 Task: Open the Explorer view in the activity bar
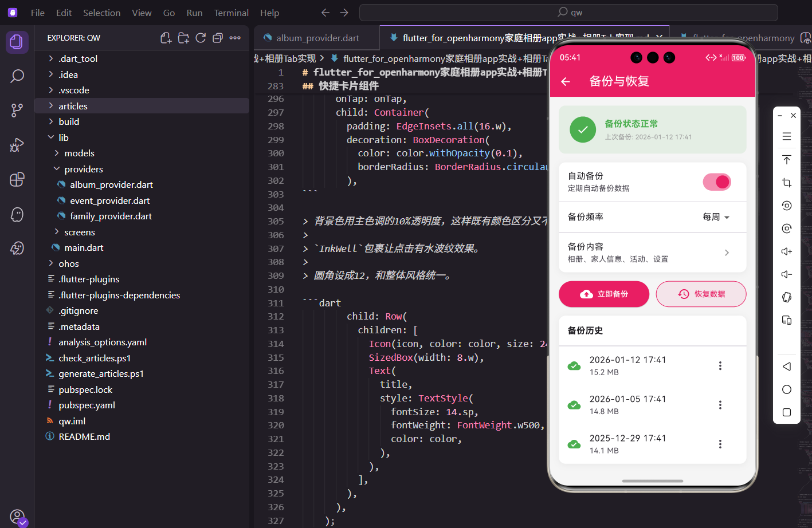[x=17, y=42]
